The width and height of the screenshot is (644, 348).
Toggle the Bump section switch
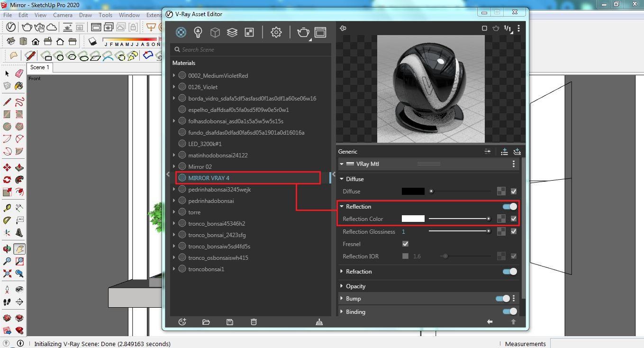click(503, 298)
